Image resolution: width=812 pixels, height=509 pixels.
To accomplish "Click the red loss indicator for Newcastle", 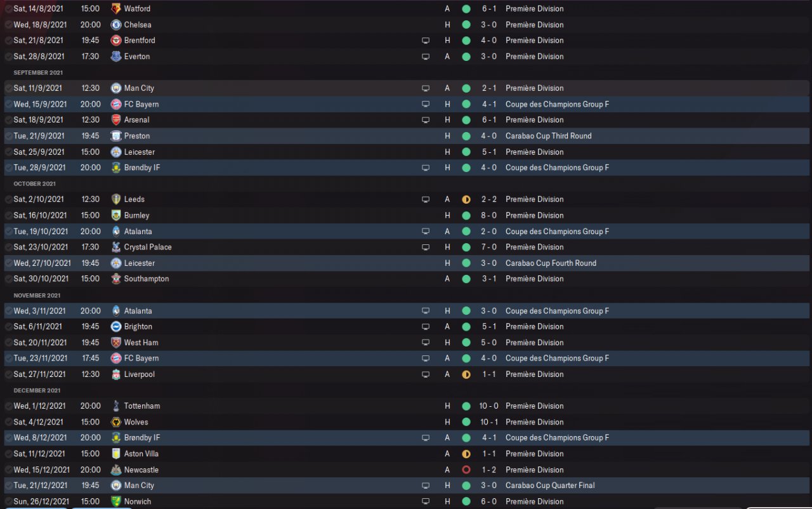I will coord(466,470).
